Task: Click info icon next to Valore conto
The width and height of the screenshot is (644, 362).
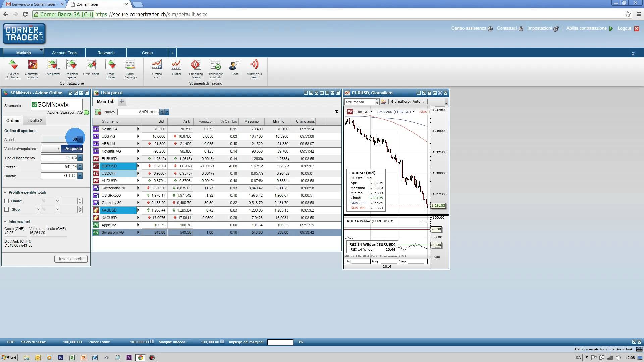Action: (x=152, y=342)
